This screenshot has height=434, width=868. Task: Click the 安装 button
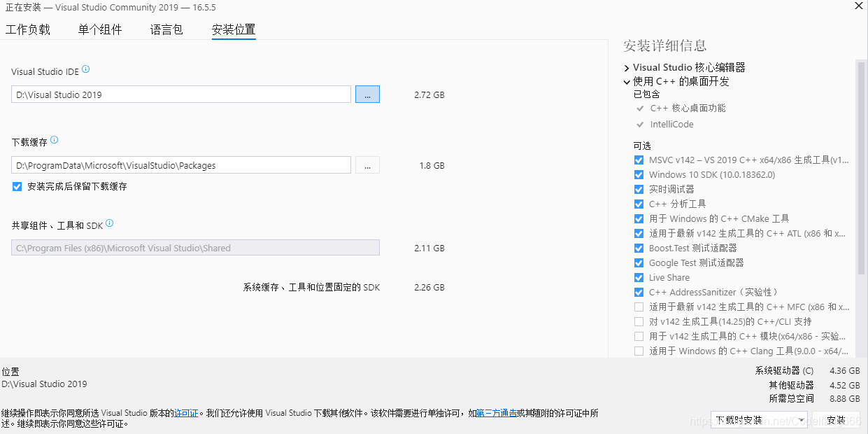[x=836, y=420]
